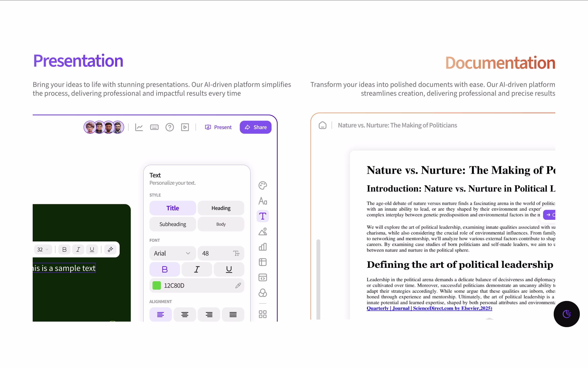Toggle Italic in the Text panel
The width and height of the screenshot is (588, 368).
click(197, 269)
